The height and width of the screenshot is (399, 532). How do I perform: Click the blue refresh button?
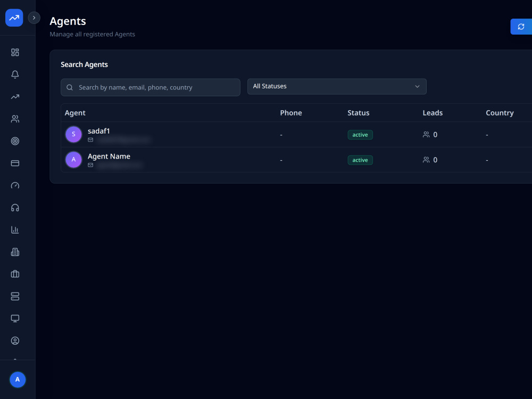click(521, 27)
